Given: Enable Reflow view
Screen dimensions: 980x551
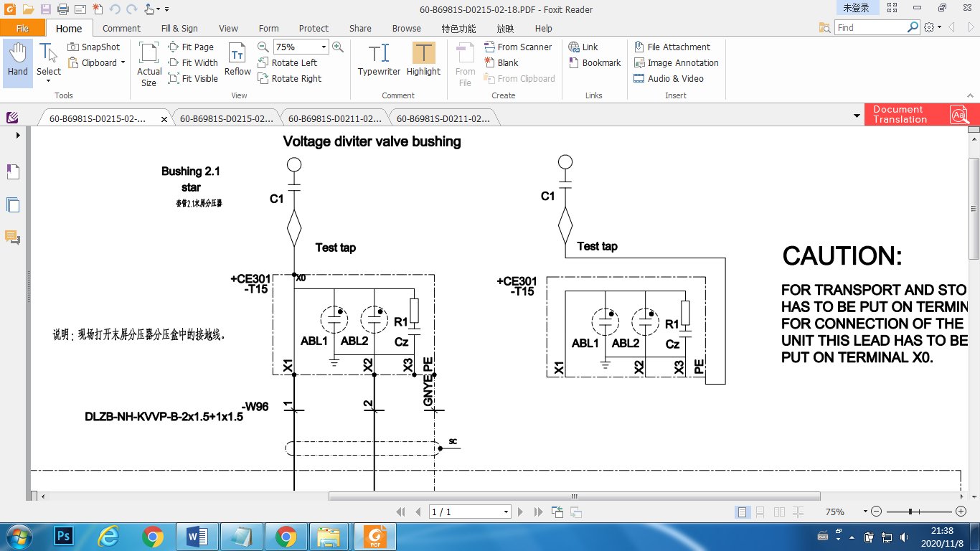Looking at the screenshot, I should [237, 59].
